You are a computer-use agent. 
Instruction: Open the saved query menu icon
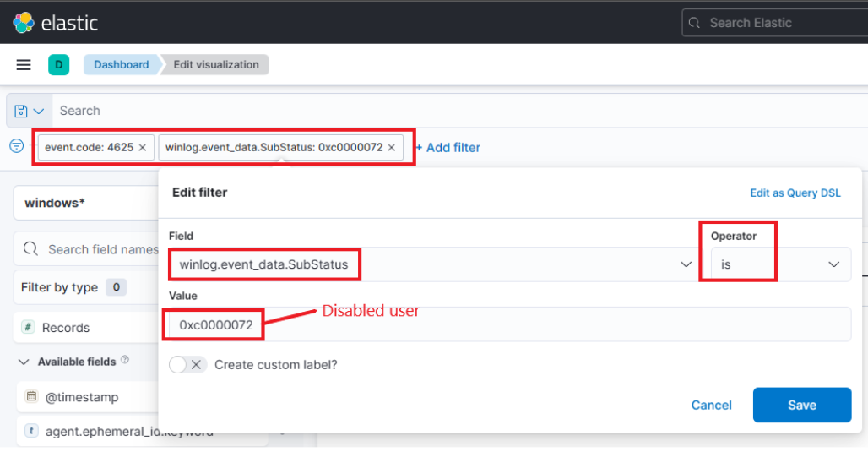[x=30, y=111]
